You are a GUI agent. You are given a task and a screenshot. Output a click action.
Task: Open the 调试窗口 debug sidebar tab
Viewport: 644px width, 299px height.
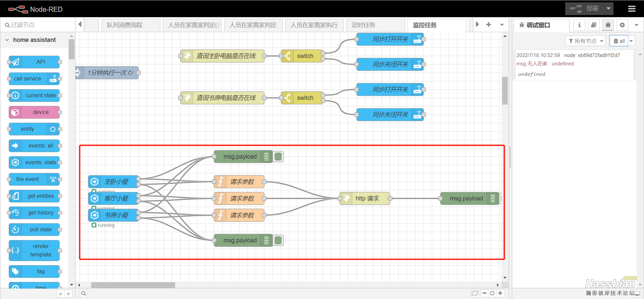[541, 25]
